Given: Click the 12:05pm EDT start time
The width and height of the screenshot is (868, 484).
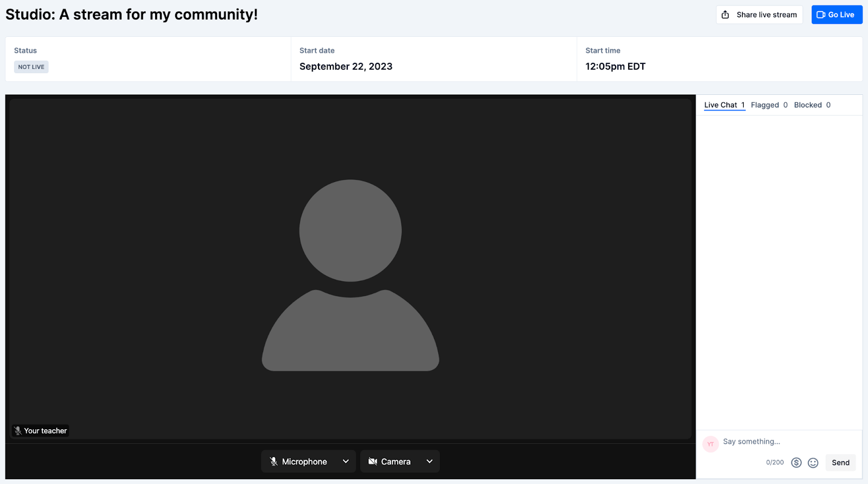Looking at the screenshot, I should click(615, 67).
